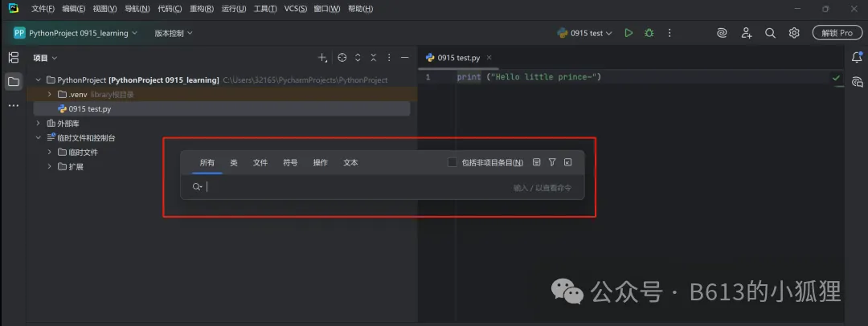Select the 文件 search tab
The height and width of the screenshot is (326, 868).
tap(260, 163)
